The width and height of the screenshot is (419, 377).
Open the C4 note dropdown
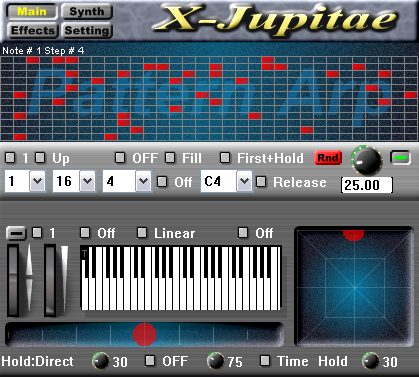227,181
